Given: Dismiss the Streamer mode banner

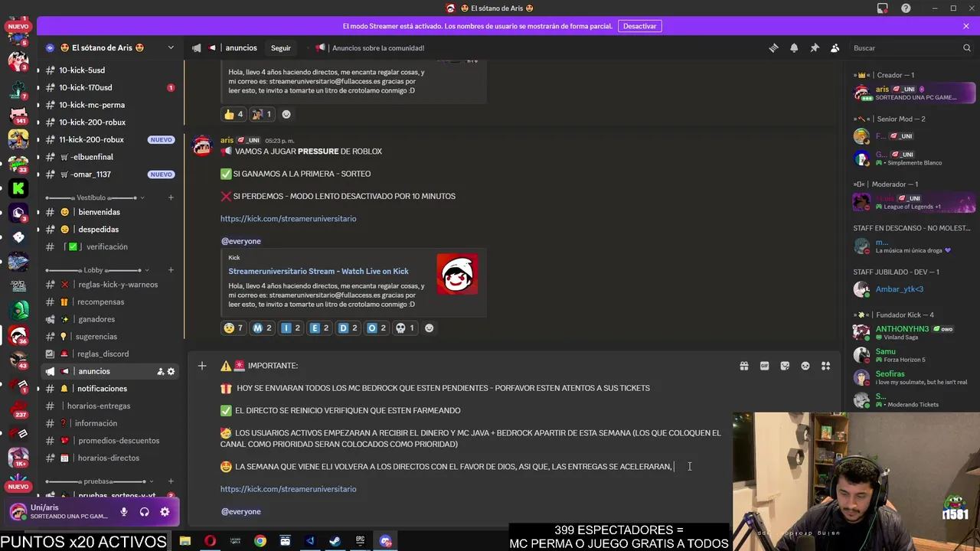Looking at the screenshot, I should click(966, 26).
